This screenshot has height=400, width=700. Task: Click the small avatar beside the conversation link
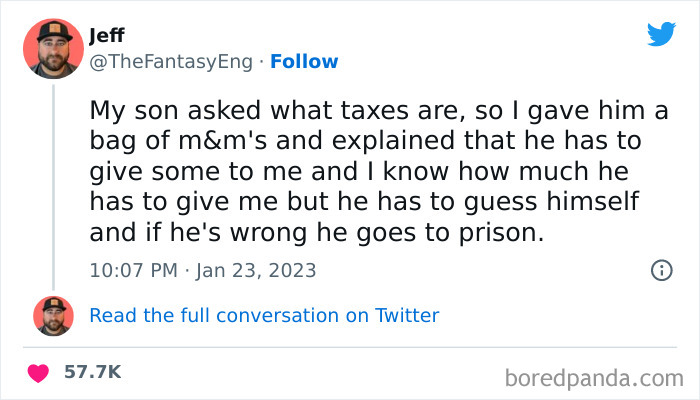coord(52,316)
